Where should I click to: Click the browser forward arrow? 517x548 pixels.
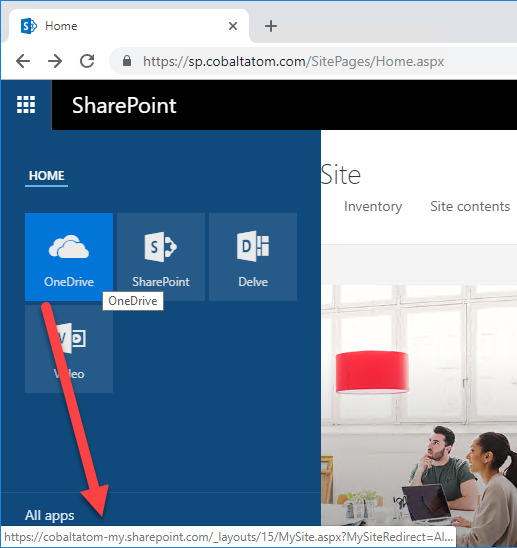pos(55,61)
